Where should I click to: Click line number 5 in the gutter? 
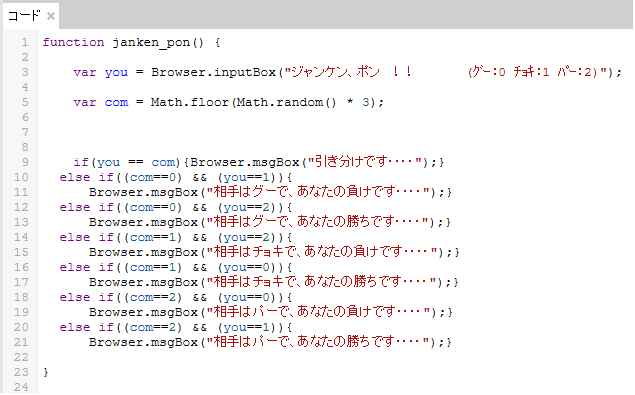[25, 102]
